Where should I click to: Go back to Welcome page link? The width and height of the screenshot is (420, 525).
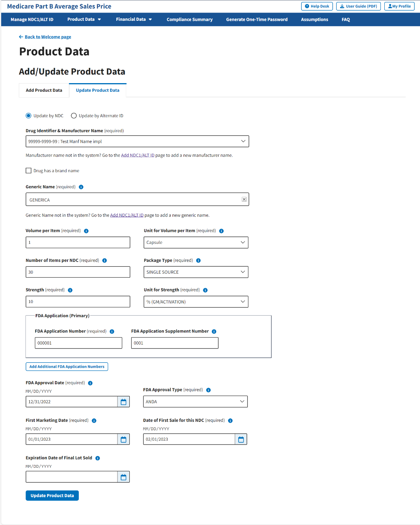48,37
